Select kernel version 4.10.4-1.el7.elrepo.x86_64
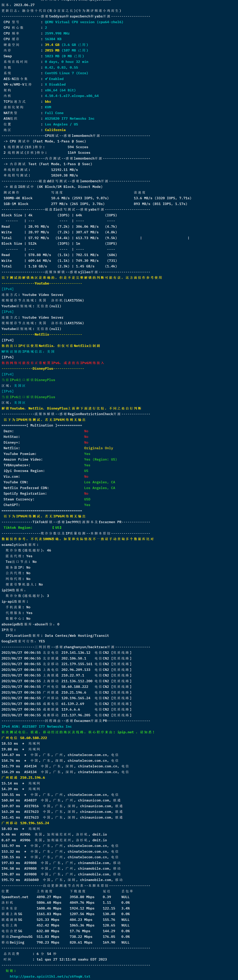Viewport: 238px width, 980px height. (x=72, y=96)
